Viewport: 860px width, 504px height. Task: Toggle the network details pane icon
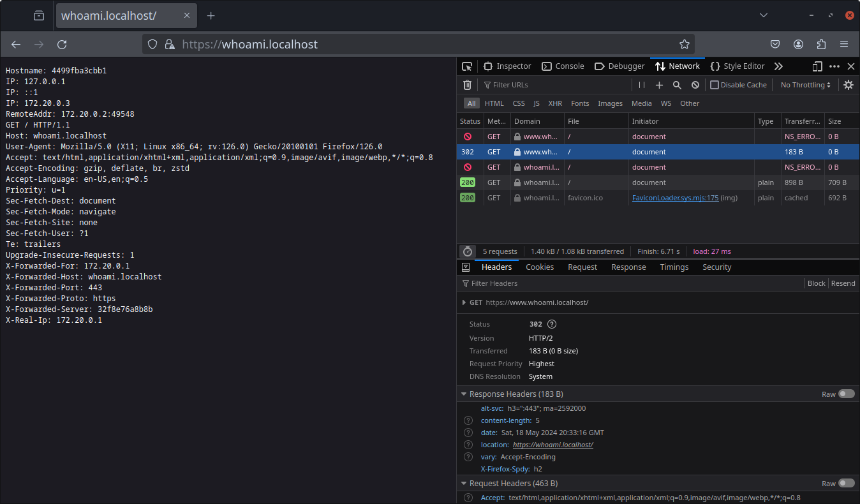pyautogui.click(x=466, y=267)
